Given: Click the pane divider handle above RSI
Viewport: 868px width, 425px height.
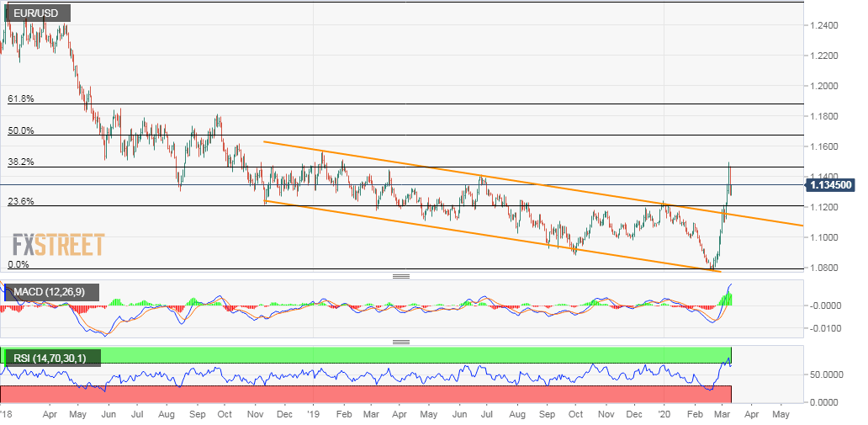Looking at the screenshot, I should coord(401,342).
